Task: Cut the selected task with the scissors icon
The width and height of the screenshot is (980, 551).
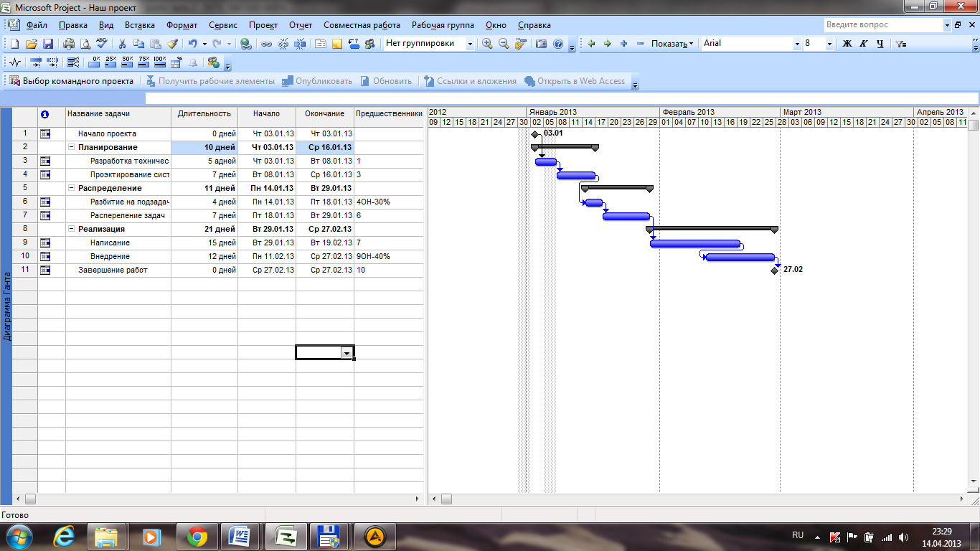Action: pyautogui.click(x=122, y=44)
